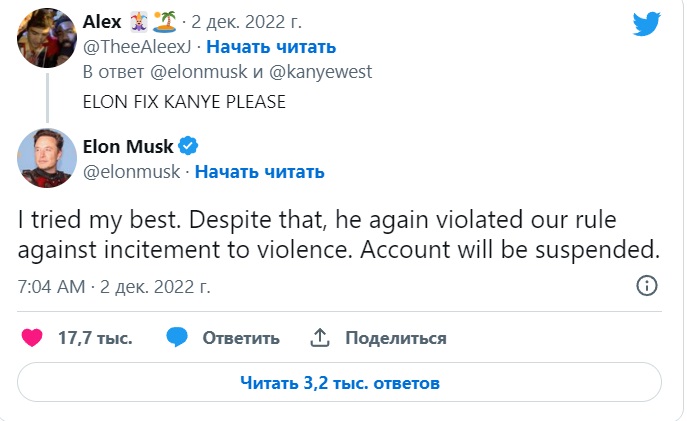Click the heart like icon

coord(32,337)
